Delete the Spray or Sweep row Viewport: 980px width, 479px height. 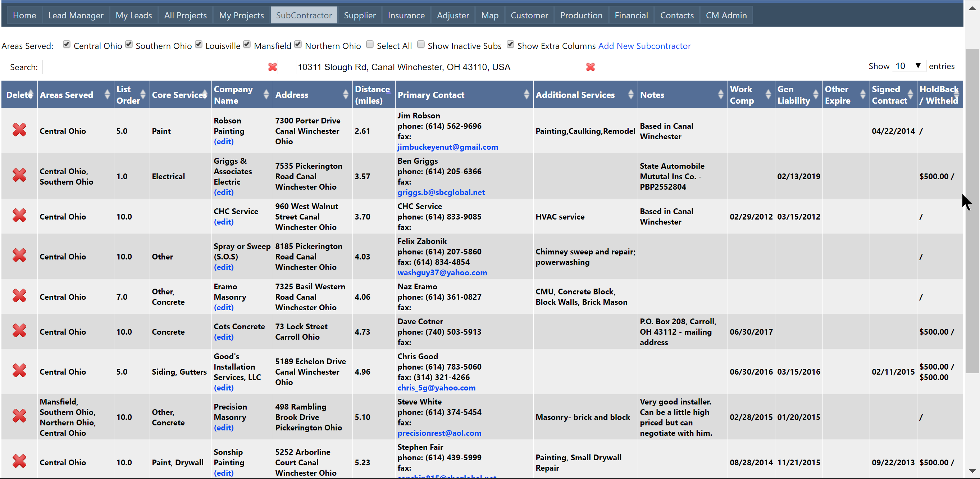point(19,256)
